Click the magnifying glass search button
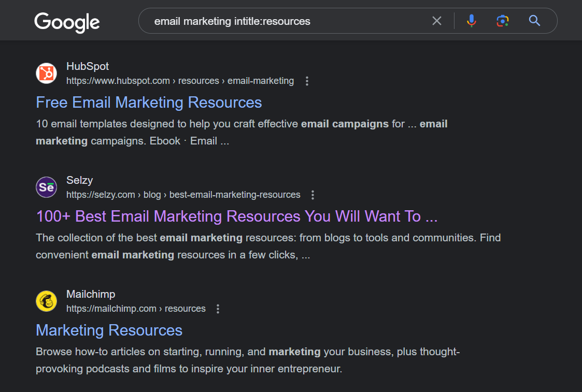 534,21
